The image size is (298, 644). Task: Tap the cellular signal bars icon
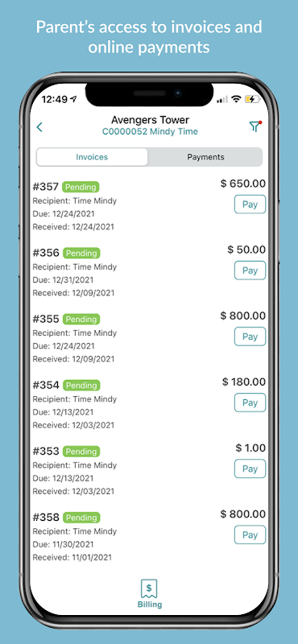[x=222, y=99]
